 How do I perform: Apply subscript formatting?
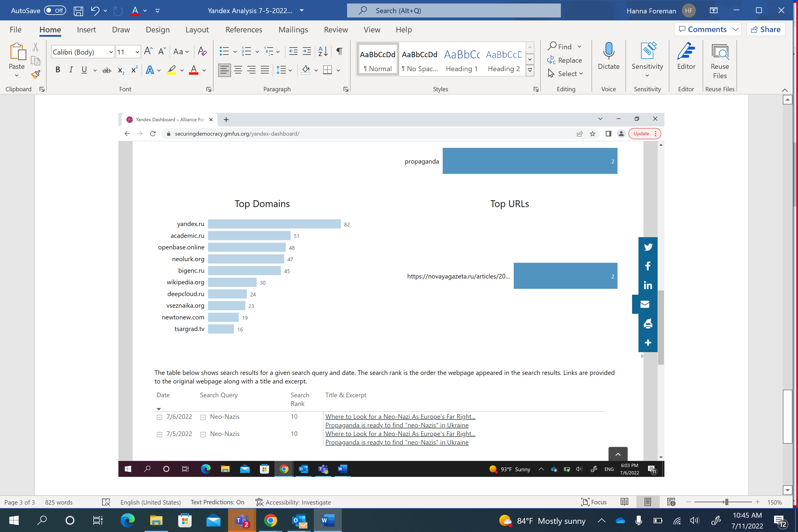coord(121,70)
